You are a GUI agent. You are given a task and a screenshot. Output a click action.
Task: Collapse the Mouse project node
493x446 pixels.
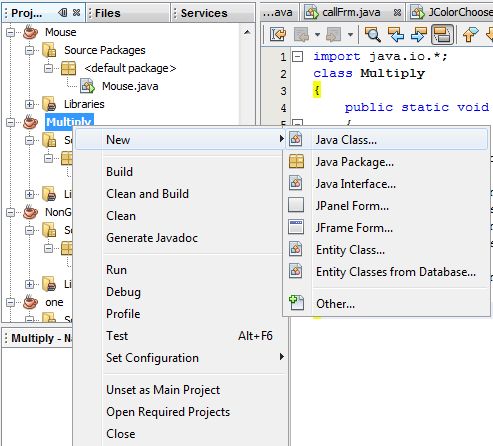point(11,32)
